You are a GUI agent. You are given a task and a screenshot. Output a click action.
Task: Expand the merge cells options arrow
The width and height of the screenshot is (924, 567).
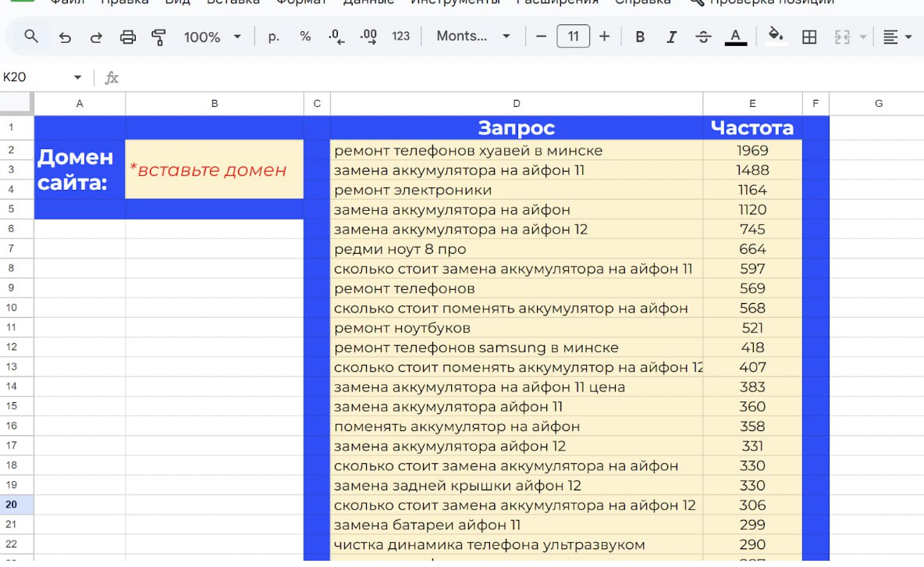862,37
